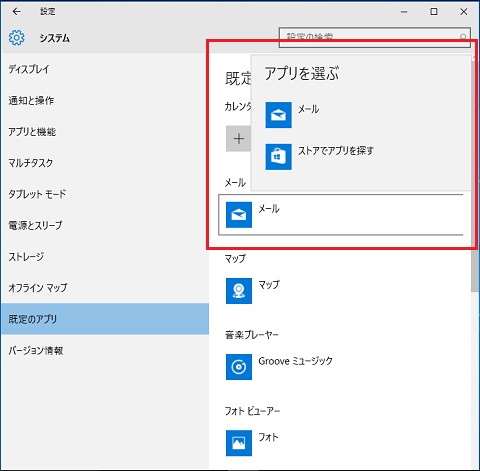480x471 pixels.
Task: Click the フォト app label
Action: pos(268,437)
